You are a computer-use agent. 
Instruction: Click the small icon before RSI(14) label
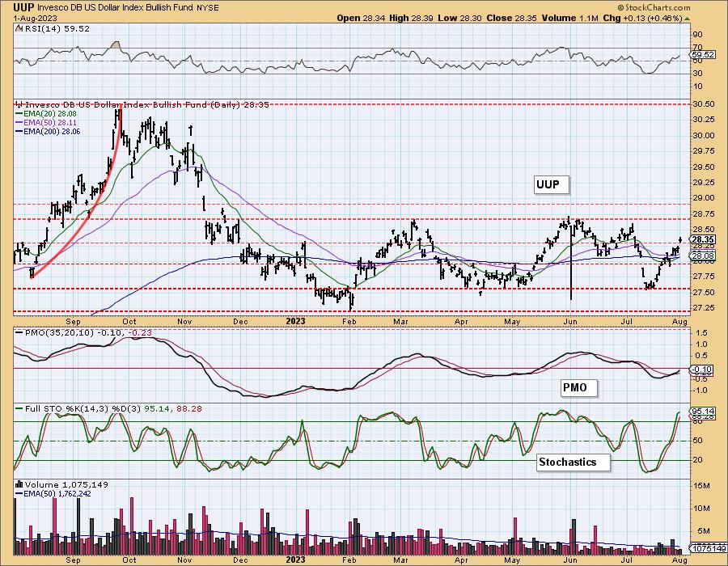[18, 28]
